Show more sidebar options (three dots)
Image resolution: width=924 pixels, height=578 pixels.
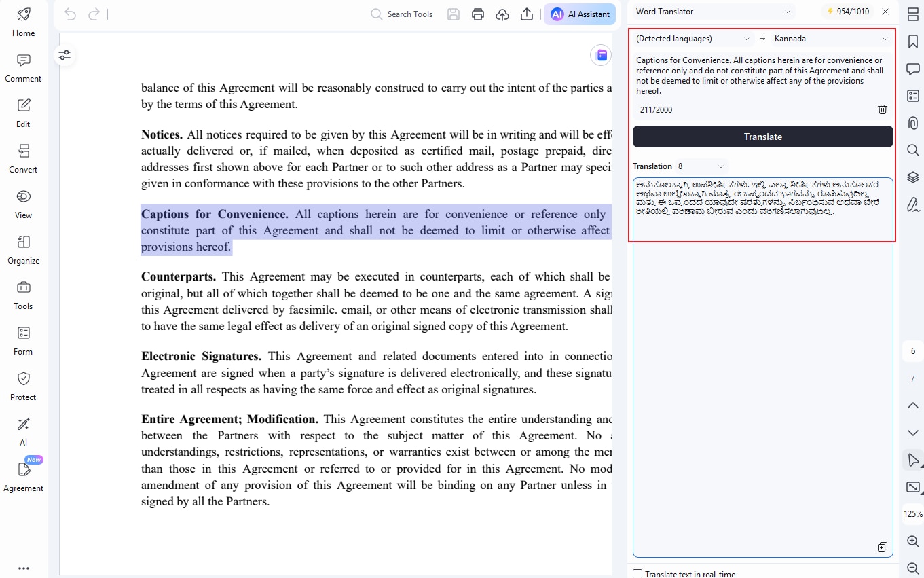(x=24, y=568)
